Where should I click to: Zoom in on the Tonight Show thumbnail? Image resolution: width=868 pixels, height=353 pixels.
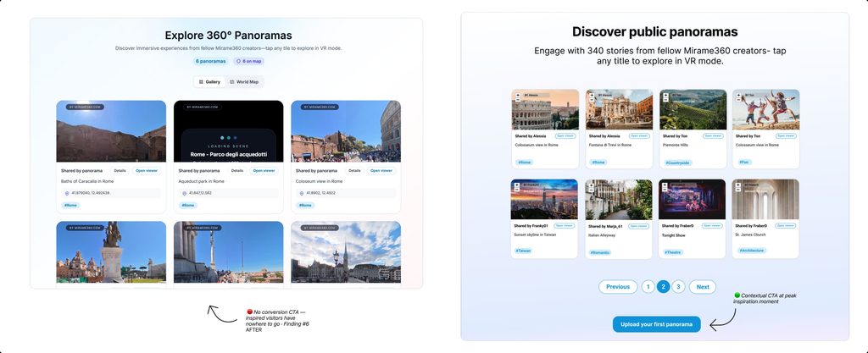tap(665, 185)
